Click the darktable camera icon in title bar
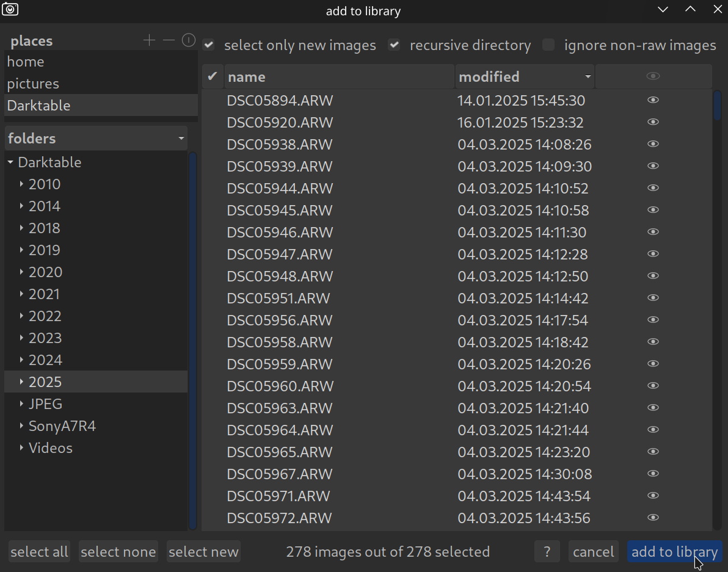728x572 pixels. [x=10, y=10]
